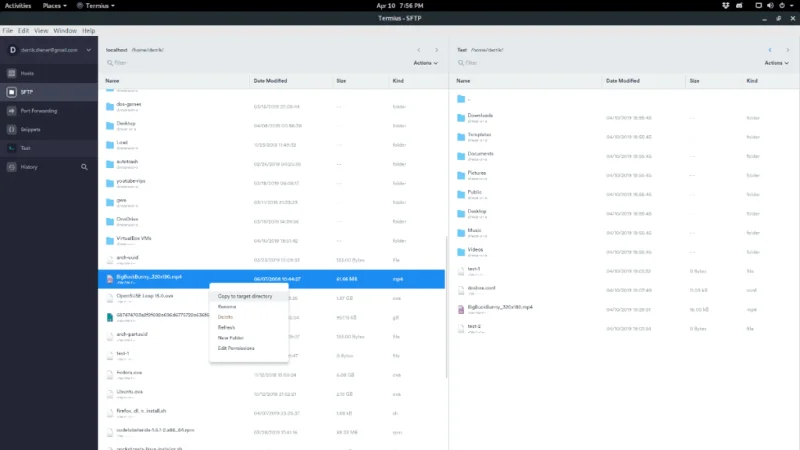Screen dimensions: 800x450
Task: Choose Edit Permissions from context menu
Action: click(248, 348)
